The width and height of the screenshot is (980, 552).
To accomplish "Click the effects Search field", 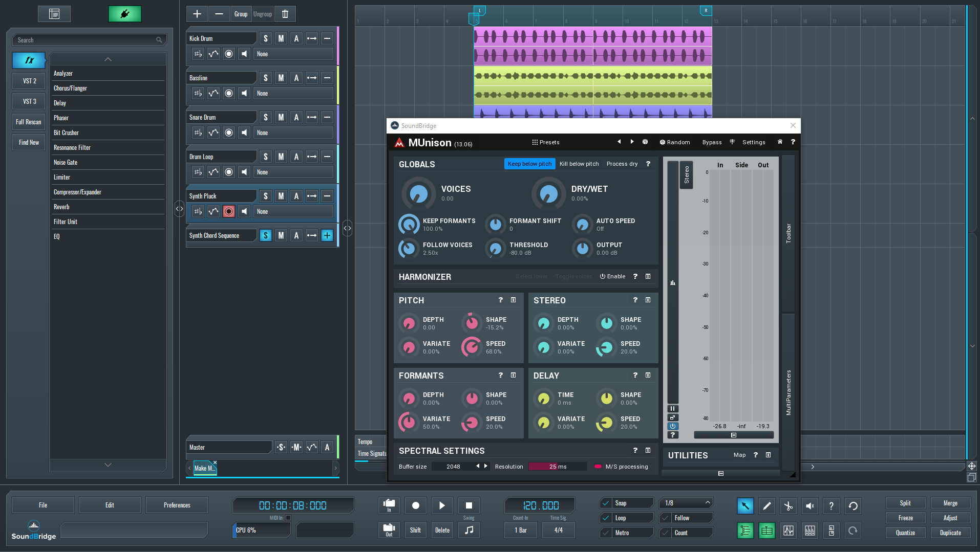I will pos(90,40).
